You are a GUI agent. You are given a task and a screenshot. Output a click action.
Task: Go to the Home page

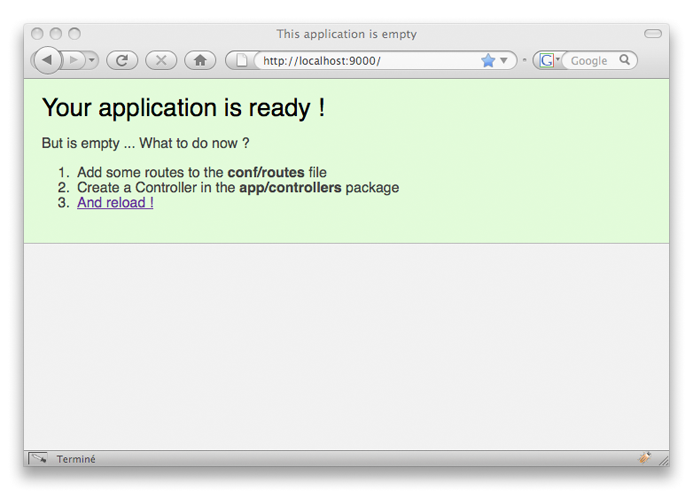point(200,60)
